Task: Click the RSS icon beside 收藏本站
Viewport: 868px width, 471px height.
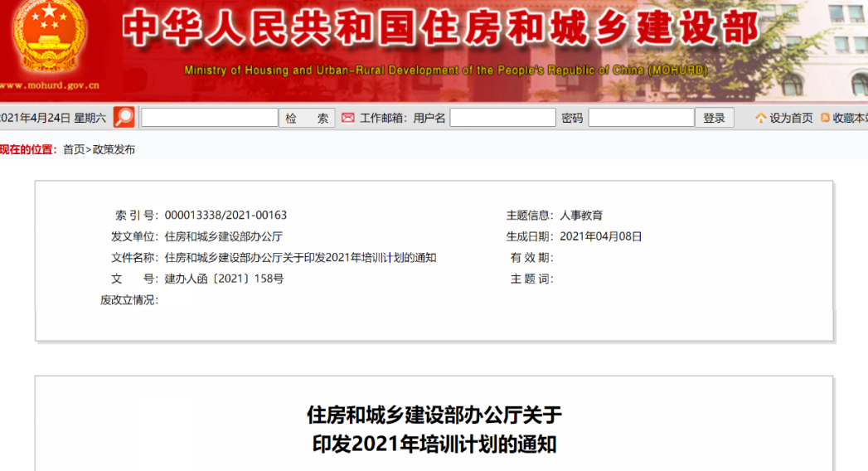Action: [825, 118]
